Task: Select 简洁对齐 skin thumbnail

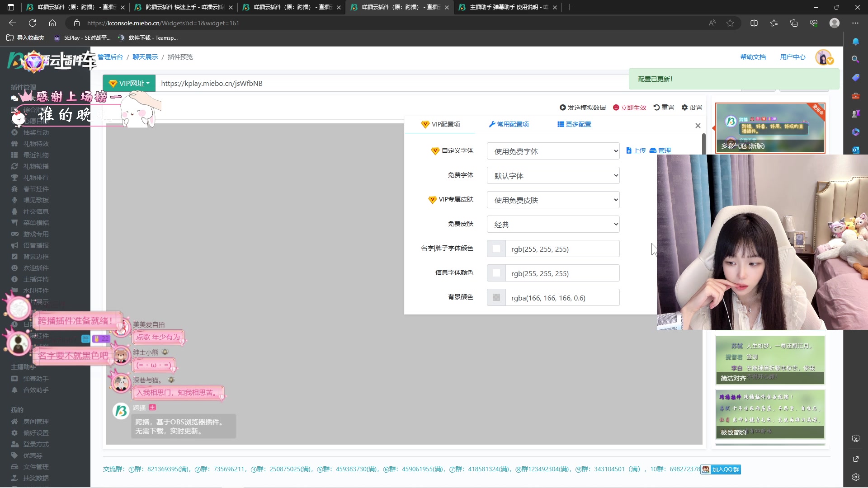Action: click(x=770, y=360)
